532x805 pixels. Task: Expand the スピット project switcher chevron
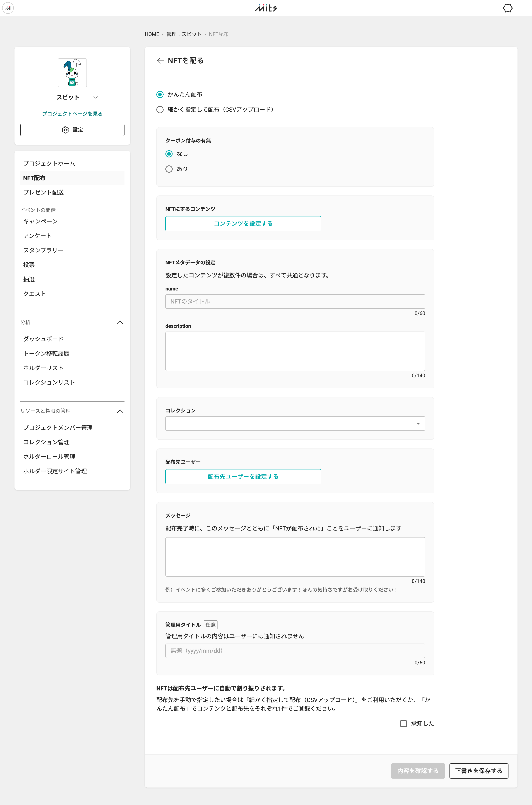[96, 97]
